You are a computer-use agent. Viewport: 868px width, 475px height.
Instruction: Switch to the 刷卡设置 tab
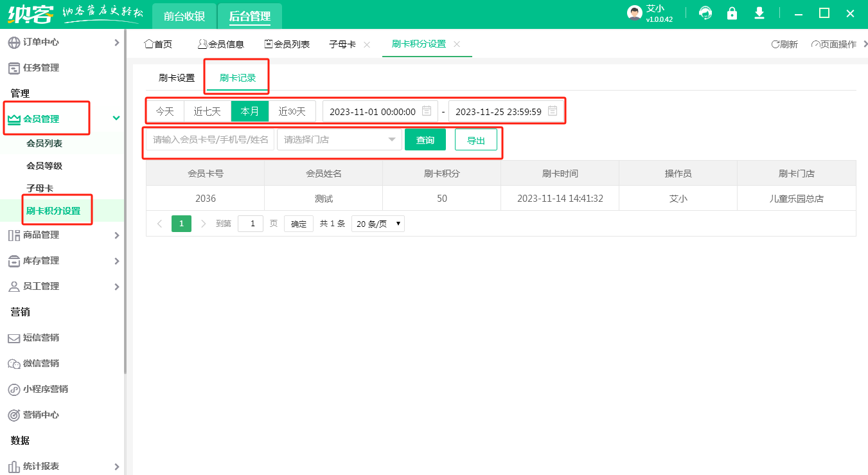point(177,78)
